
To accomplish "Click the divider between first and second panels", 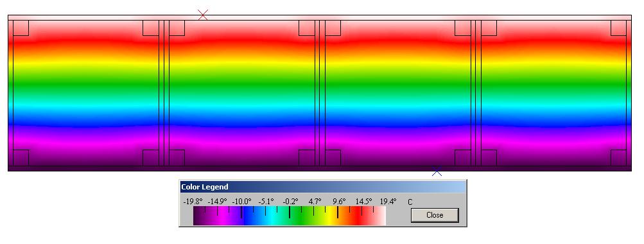I will (x=164, y=93).
